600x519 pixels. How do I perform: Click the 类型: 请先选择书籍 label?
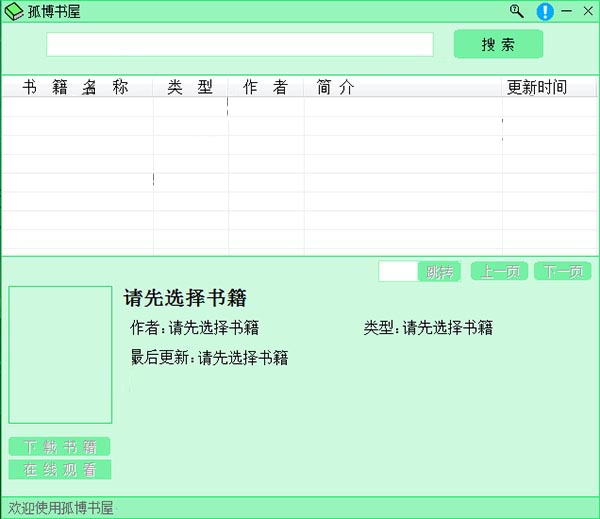pyautogui.click(x=428, y=328)
